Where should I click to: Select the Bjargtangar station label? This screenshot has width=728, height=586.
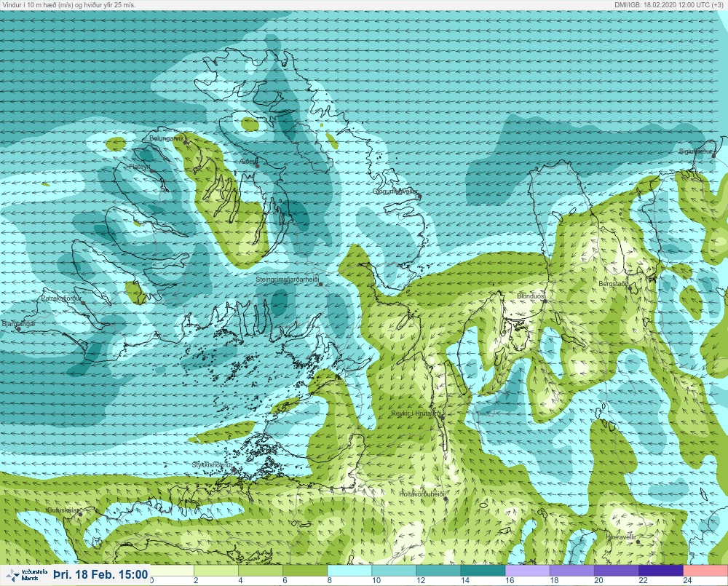click(x=18, y=324)
